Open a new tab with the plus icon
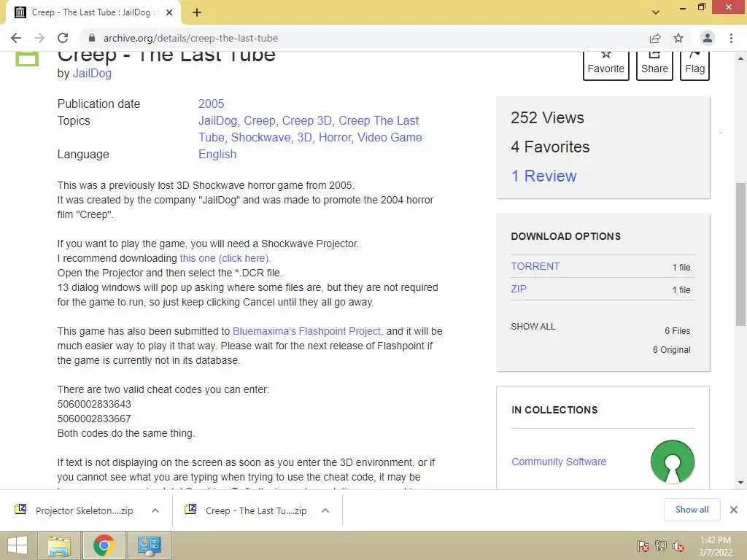 tap(197, 12)
